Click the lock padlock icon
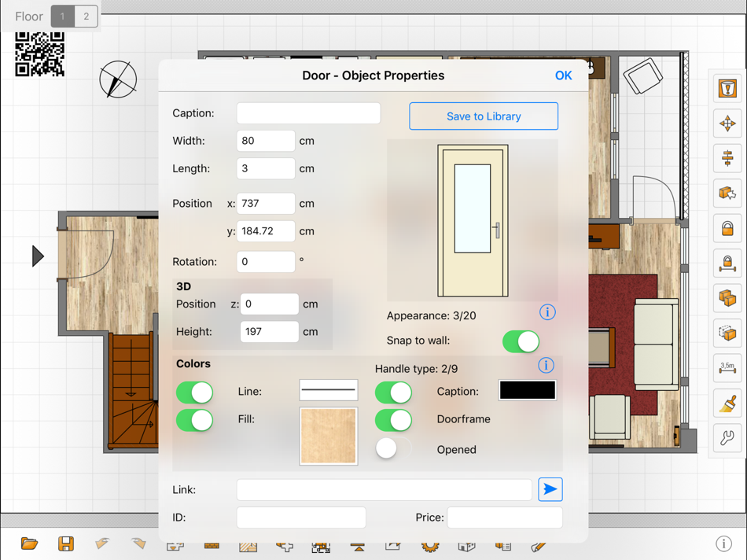This screenshot has height=560, width=747. (727, 228)
